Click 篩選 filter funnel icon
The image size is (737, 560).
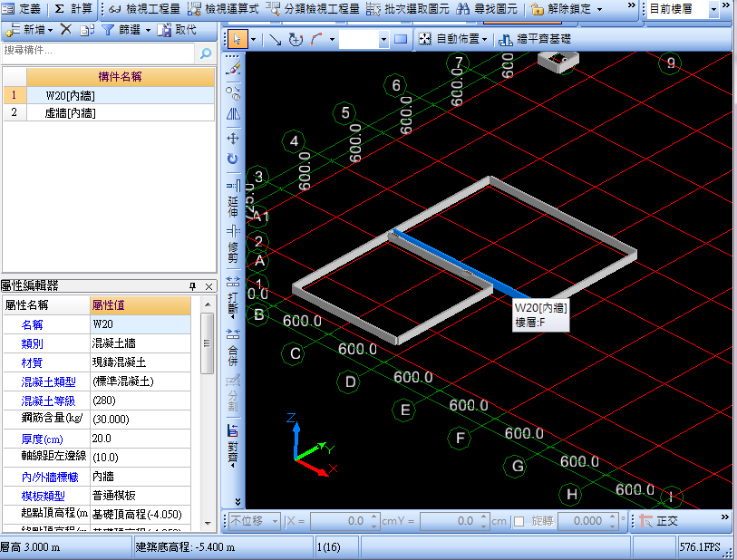coord(108,30)
